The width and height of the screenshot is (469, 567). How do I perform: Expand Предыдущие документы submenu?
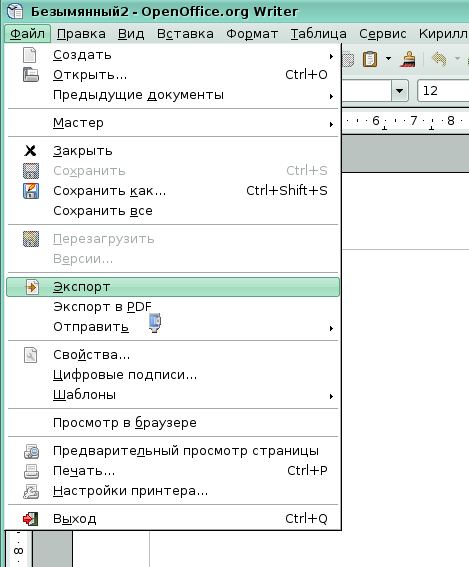[x=173, y=95]
